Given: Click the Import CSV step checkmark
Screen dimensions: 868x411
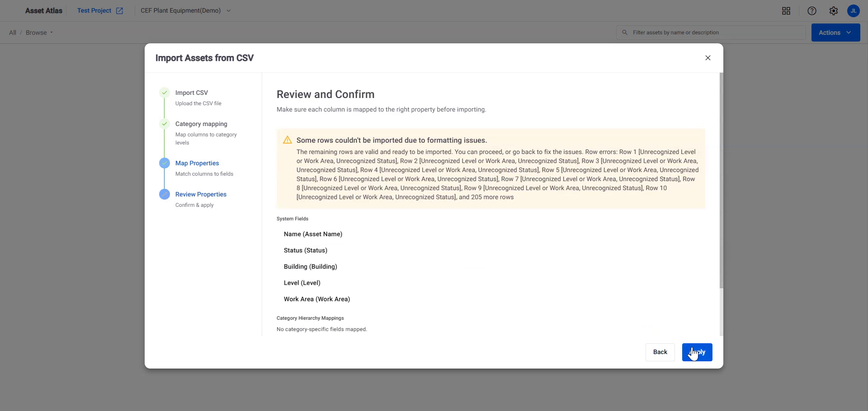Looking at the screenshot, I should [x=165, y=93].
